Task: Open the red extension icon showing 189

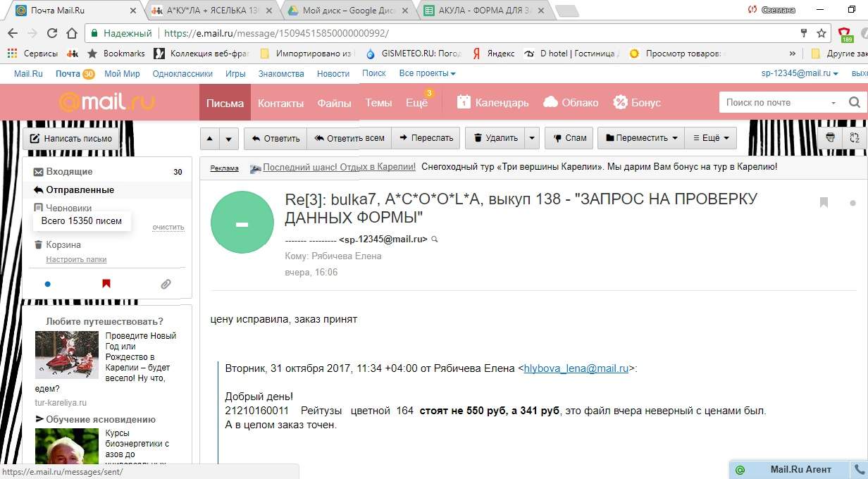Action: click(845, 34)
